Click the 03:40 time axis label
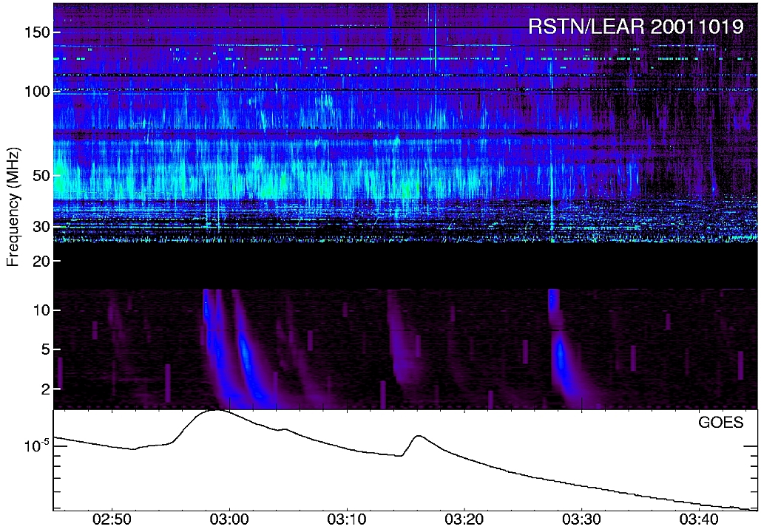The image size is (761, 532). point(700,520)
